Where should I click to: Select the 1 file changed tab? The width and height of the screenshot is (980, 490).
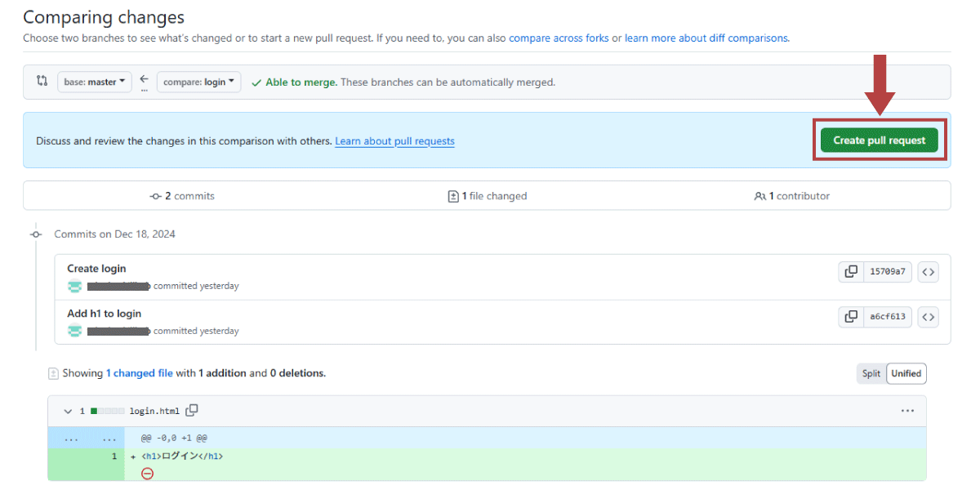488,196
